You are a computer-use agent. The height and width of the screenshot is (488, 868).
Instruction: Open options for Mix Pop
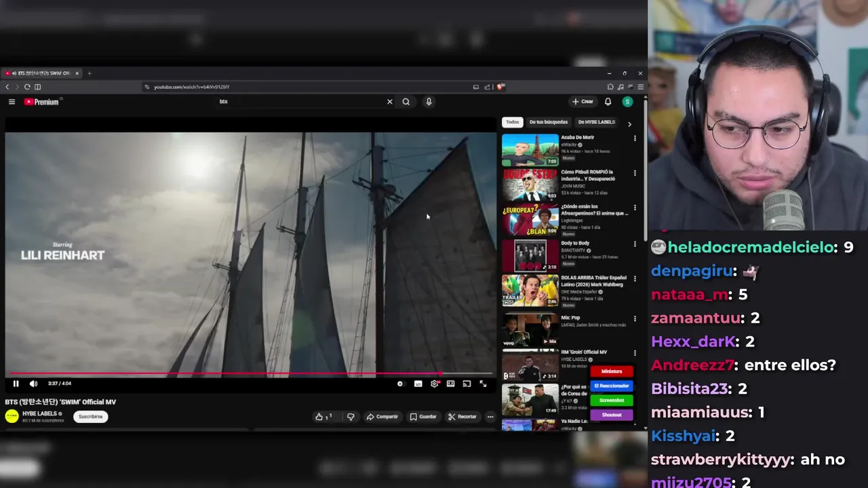(635, 319)
